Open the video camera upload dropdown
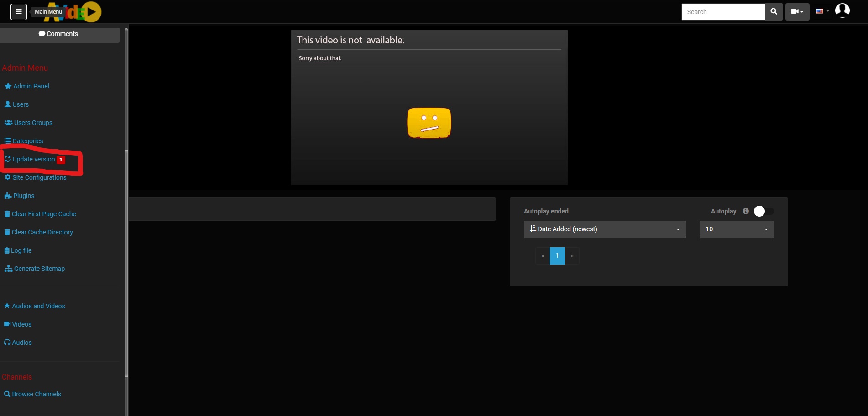 click(x=797, y=12)
